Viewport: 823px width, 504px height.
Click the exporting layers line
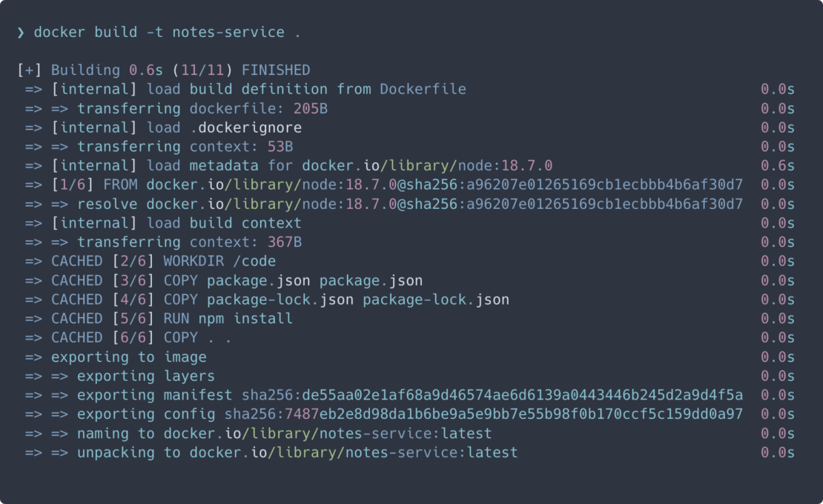[145, 377]
